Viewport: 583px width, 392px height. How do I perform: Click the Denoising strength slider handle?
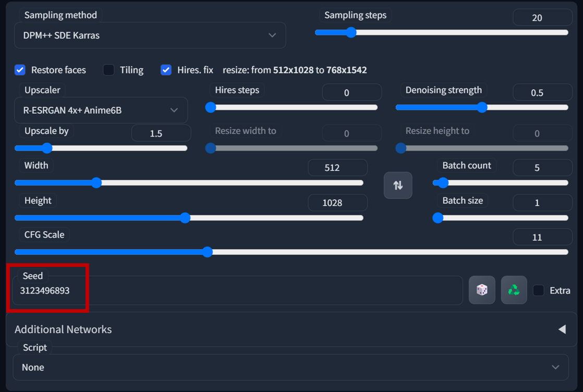482,107
